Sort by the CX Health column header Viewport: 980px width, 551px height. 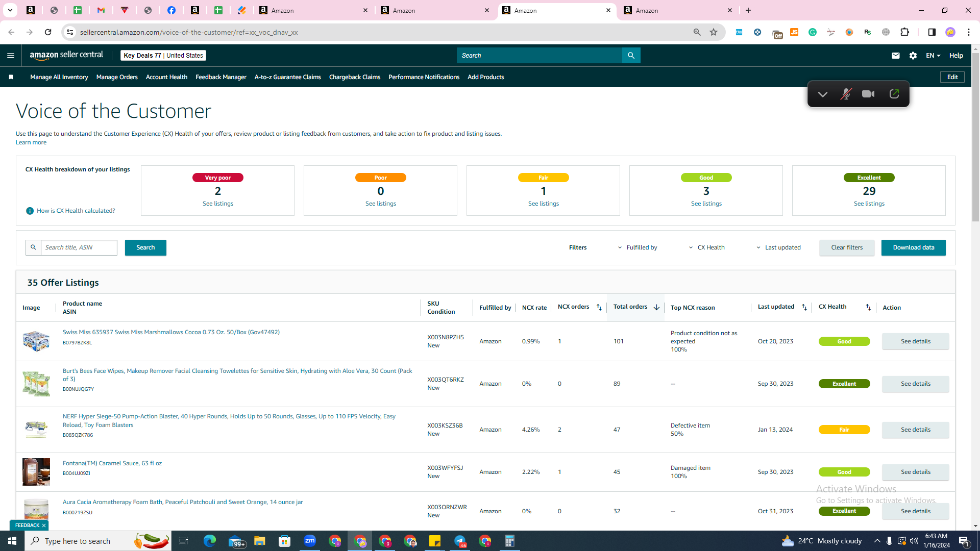click(868, 307)
